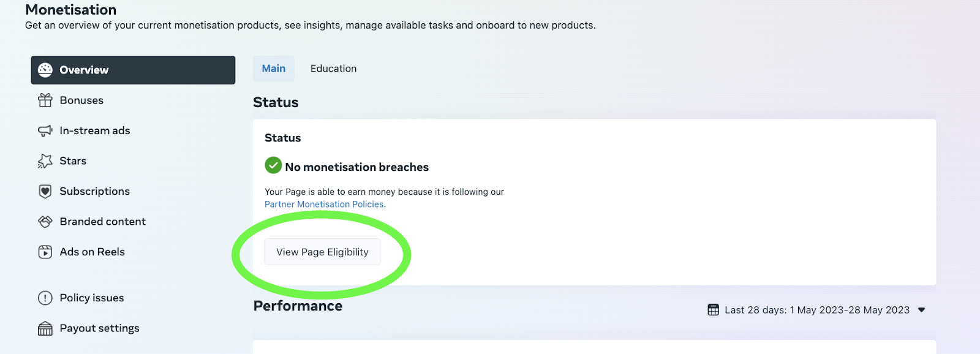The image size is (980, 354).
Task: Switch to the Main tab
Action: pos(274,69)
